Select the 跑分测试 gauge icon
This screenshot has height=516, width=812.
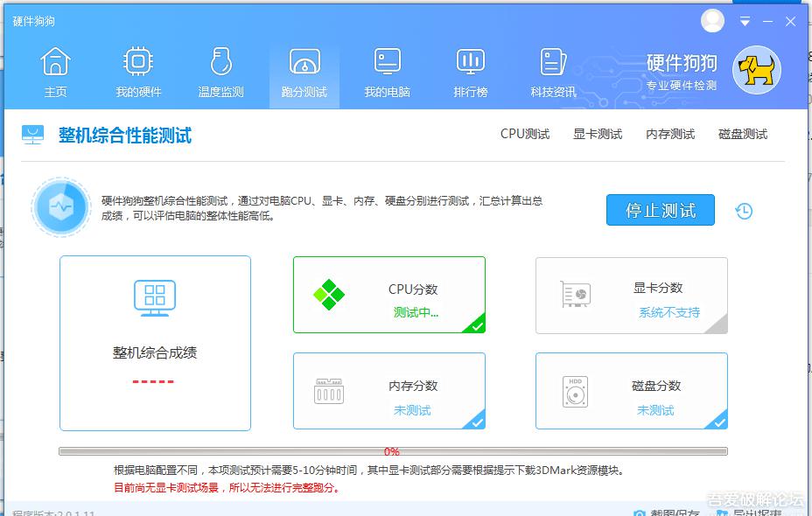click(304, 61)
